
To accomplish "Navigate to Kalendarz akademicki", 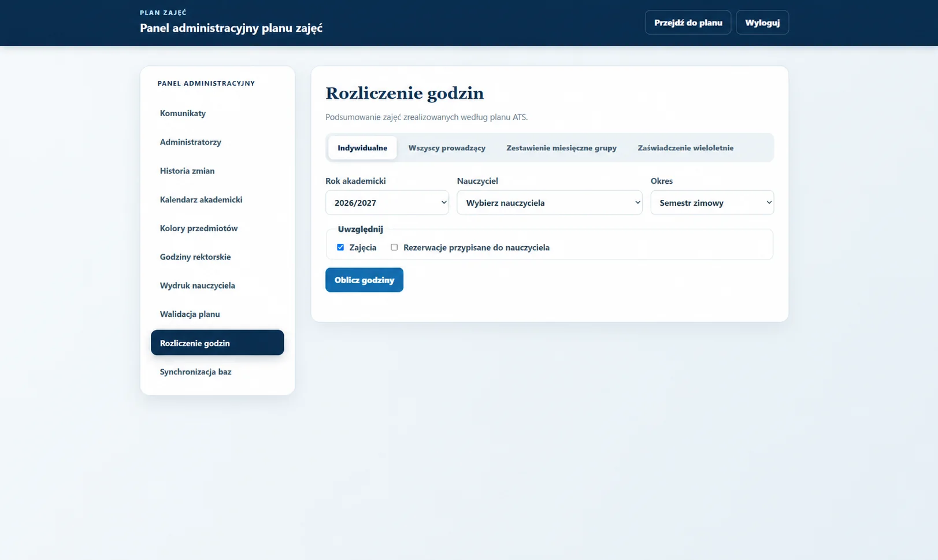I will 217,199.
